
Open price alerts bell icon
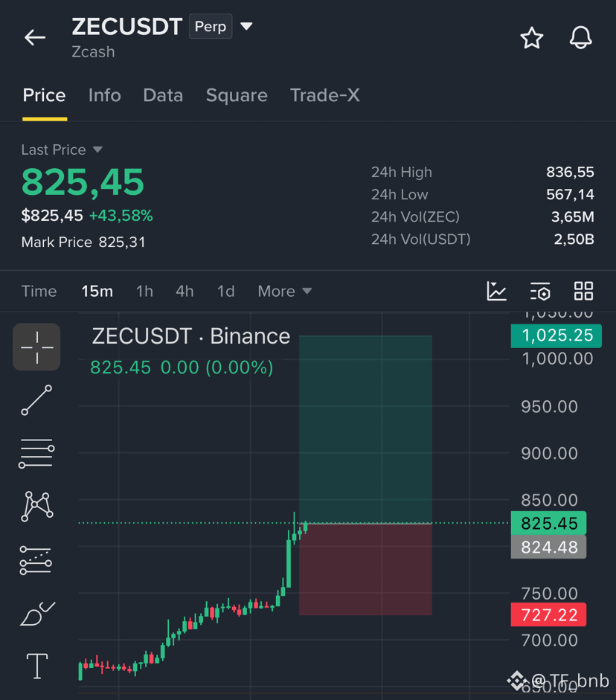pos(581,38)
